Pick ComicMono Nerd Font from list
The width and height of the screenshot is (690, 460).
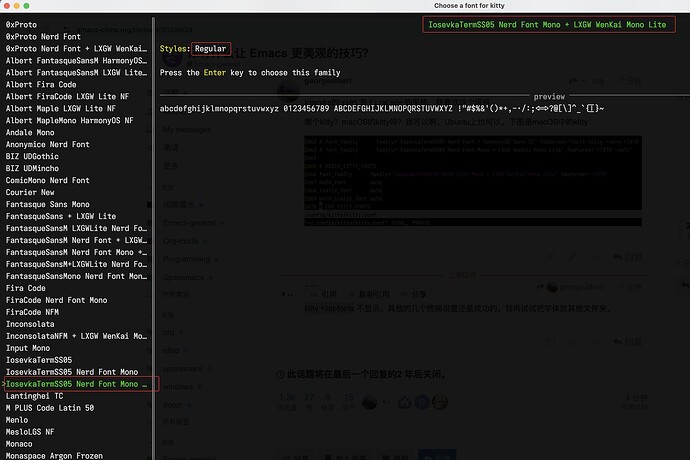(x=47, y=180)
